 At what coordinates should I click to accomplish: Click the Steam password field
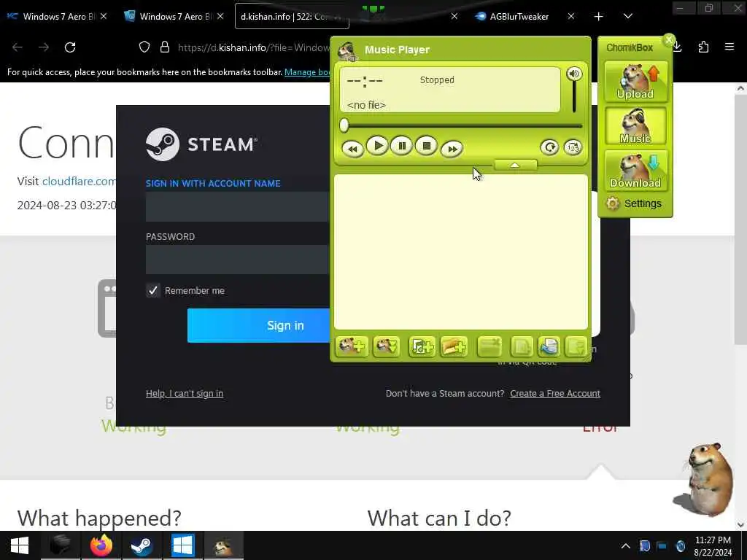coord(237,260)
